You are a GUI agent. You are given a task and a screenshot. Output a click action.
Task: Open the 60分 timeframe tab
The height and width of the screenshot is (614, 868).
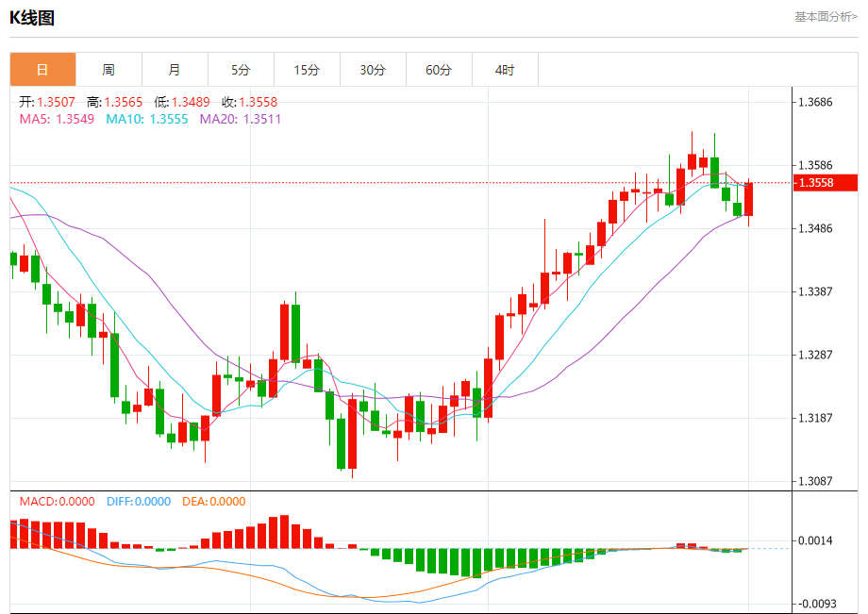pyautogui.click(x=439, y=70)
